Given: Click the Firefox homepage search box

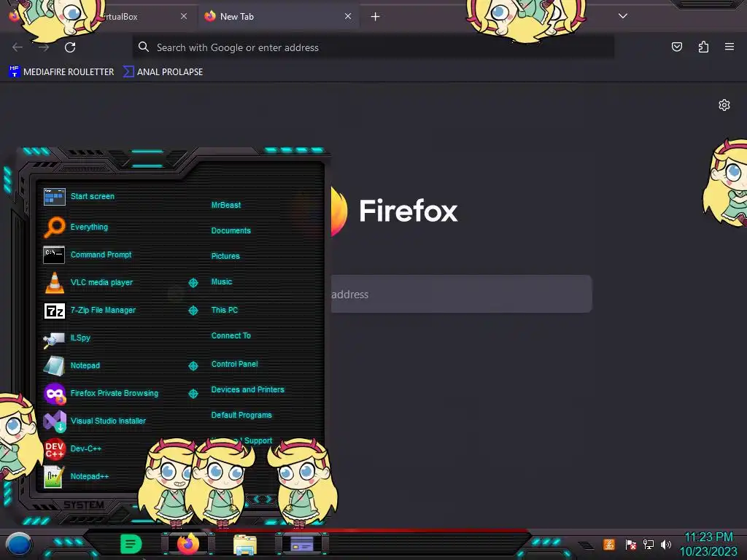Looking at the screenshot, I should tap(461, 294).
